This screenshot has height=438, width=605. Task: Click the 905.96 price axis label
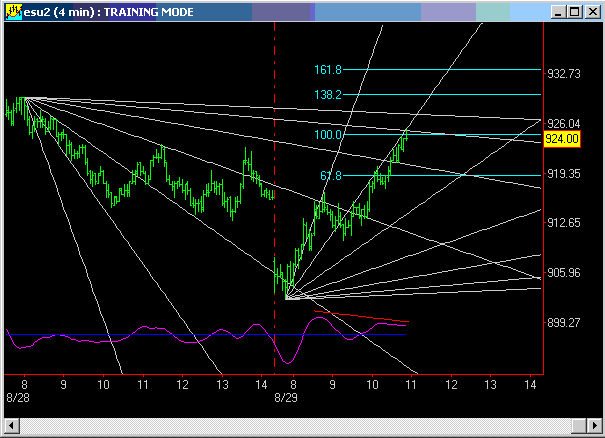coord(563,272)
